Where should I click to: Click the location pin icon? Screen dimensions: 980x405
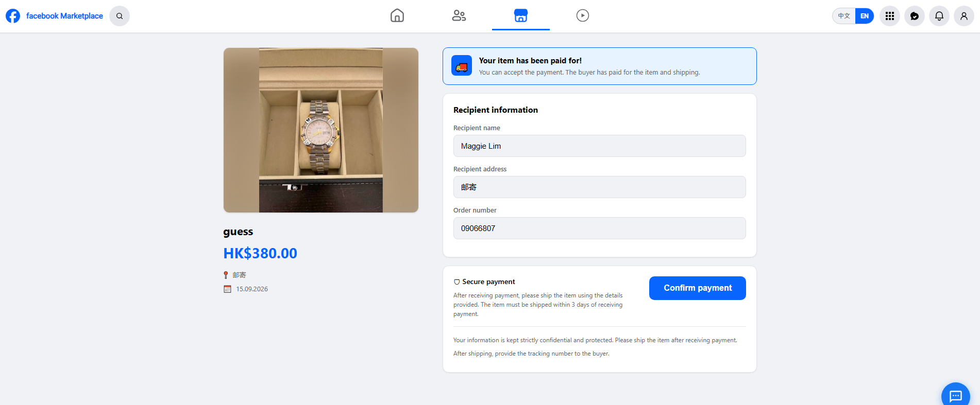coord(226,275)
